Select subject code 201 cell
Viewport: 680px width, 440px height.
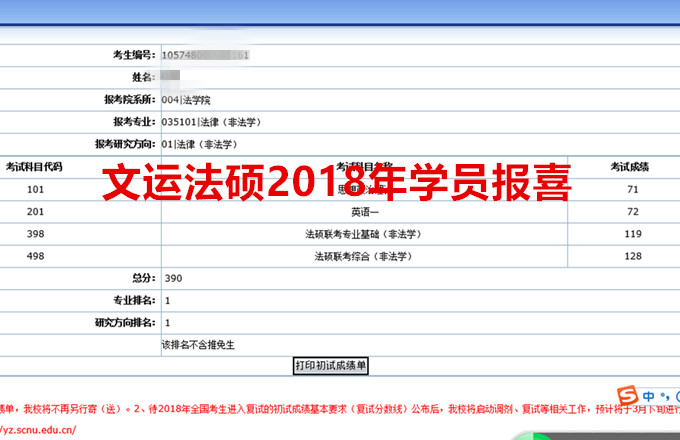coord(35,212)
